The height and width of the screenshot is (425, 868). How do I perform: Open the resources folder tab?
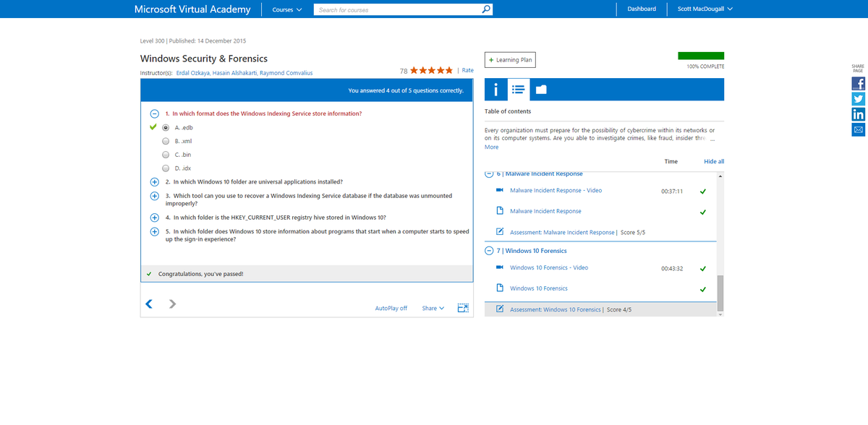click(x=540, y=90)
